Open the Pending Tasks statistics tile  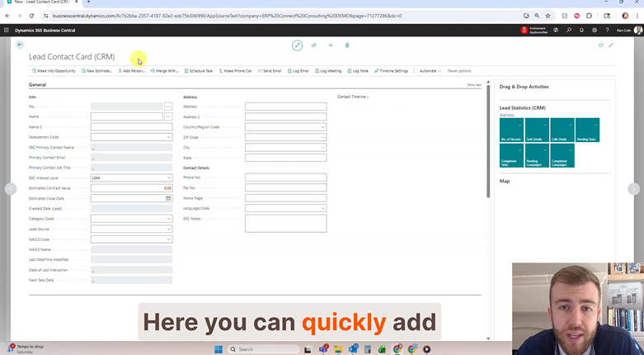tap(587, 130)
